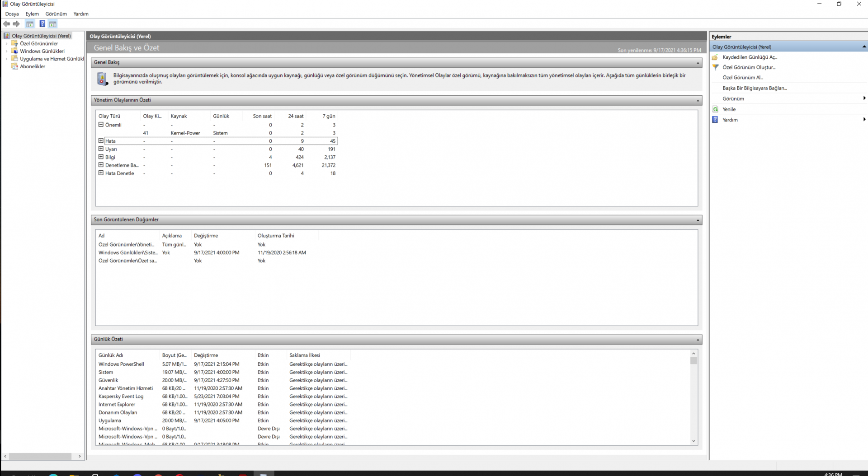Click the Olay Görüntüleyicisi title bar icon

point(5,4)
